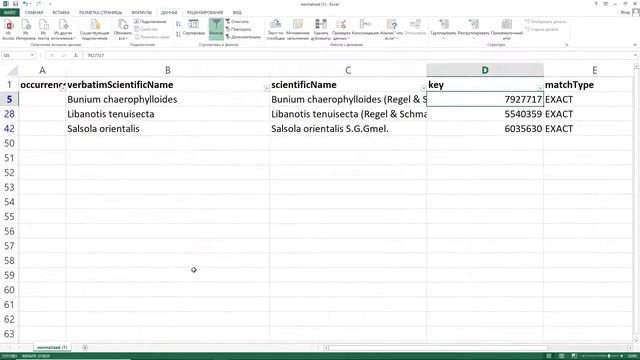640x360 pixels.
Task: Undo the last action
Action: coord(25,4)
